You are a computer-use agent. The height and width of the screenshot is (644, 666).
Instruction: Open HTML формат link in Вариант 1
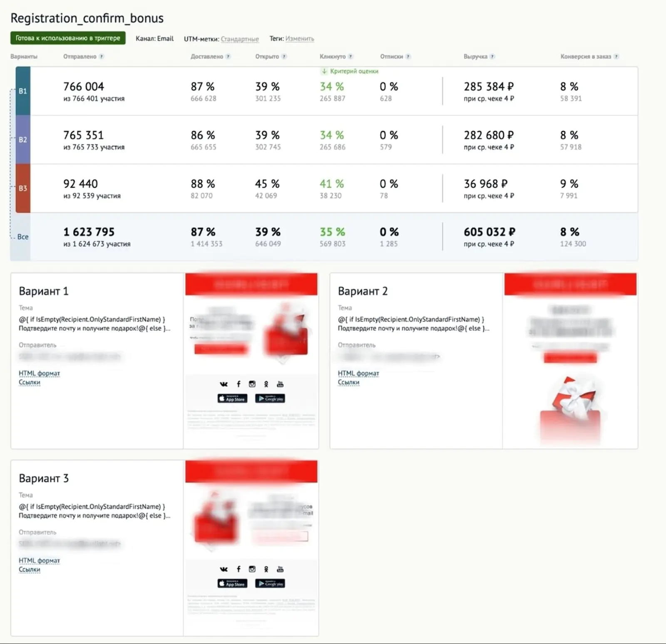pyautogui.click(x=39, y=374)
